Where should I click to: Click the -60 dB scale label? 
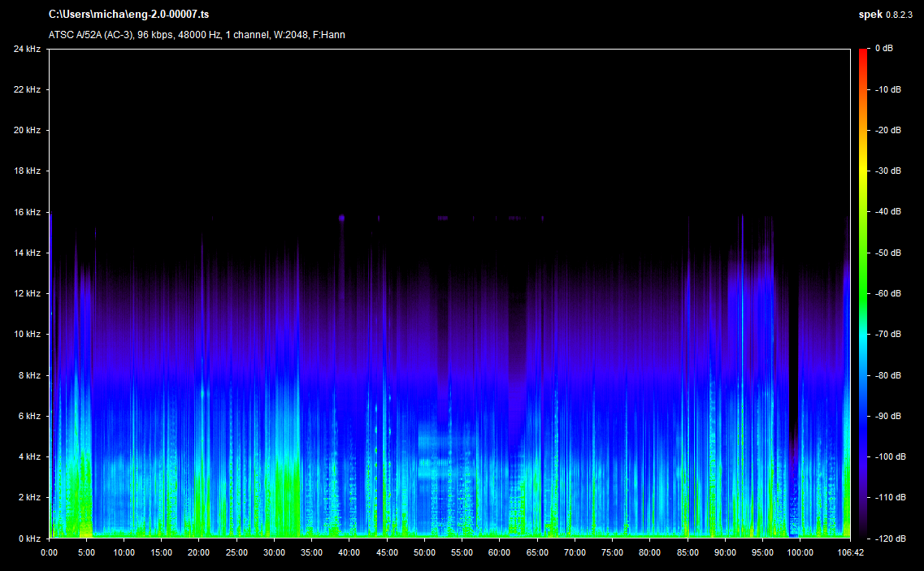point(887,293)
